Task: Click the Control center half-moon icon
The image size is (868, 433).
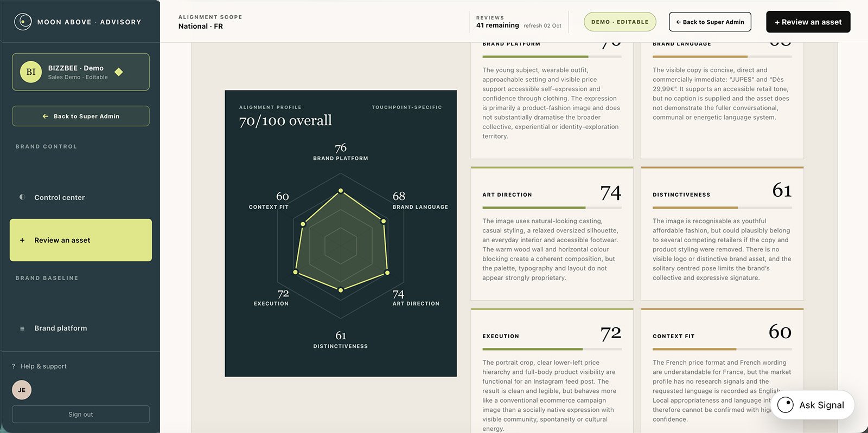Action: pyautogui.click(x=22, y=197)
